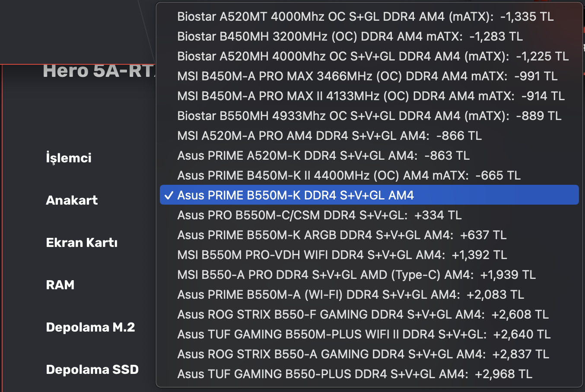This screenshot has width=585, height=392.
Task: Pick Asus TUF GAMING B550-PLUS option
Action: (x=354, y=374)
